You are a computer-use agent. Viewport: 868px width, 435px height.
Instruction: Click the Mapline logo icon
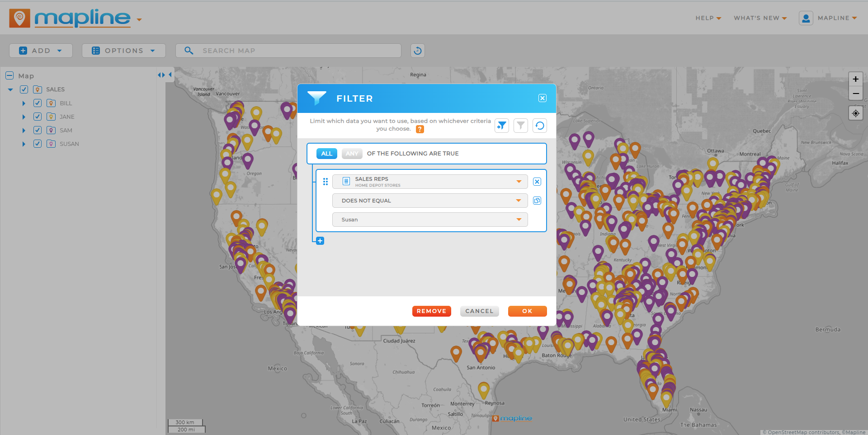tap(19, 18)
